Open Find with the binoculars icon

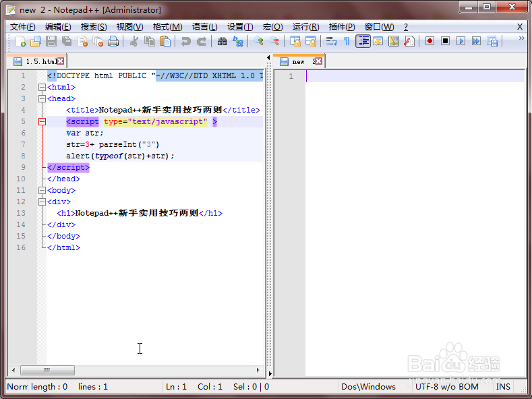pyautogui.click(x=223, y=41)
